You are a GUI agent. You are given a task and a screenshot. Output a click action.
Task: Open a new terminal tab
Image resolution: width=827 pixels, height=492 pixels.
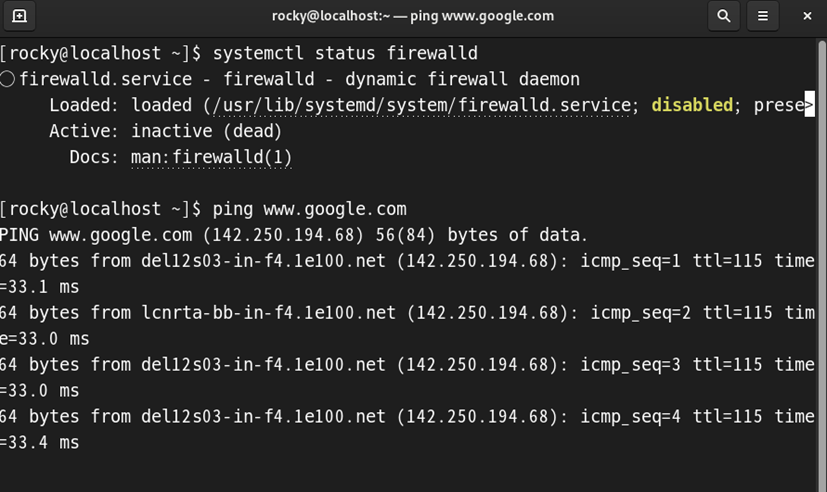click(20, 16)
